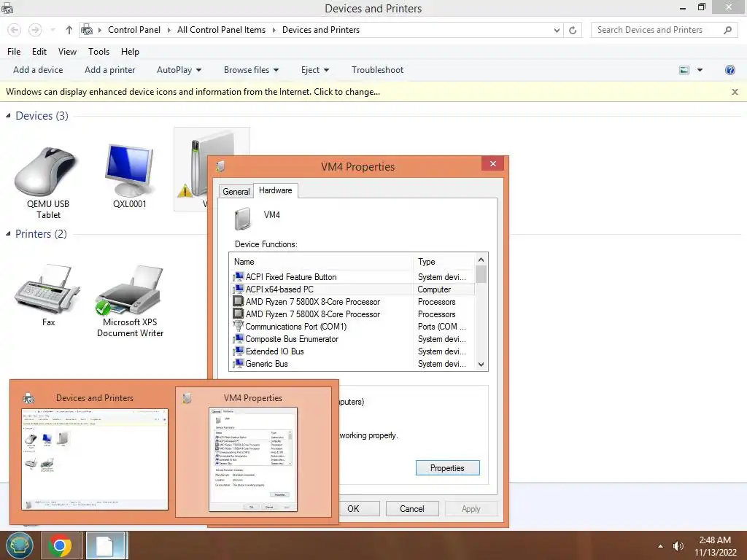The height and width of the screenshot is (560, 747).
Task: Open the Edit menu
Action: pyautogui.click(x=39, y=52)
